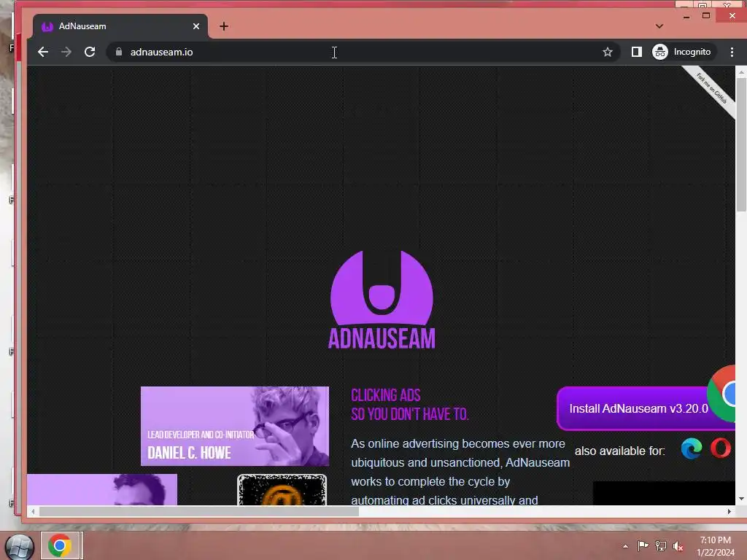Open the Windows Start menu
Screen dimensions: 747x560
[x=19, y=547]
